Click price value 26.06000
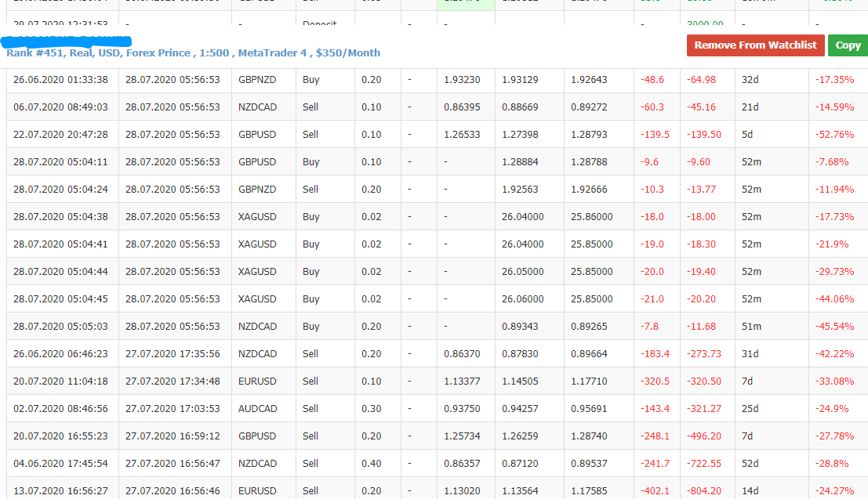This screenshot has height=499, width=868. 522,298
